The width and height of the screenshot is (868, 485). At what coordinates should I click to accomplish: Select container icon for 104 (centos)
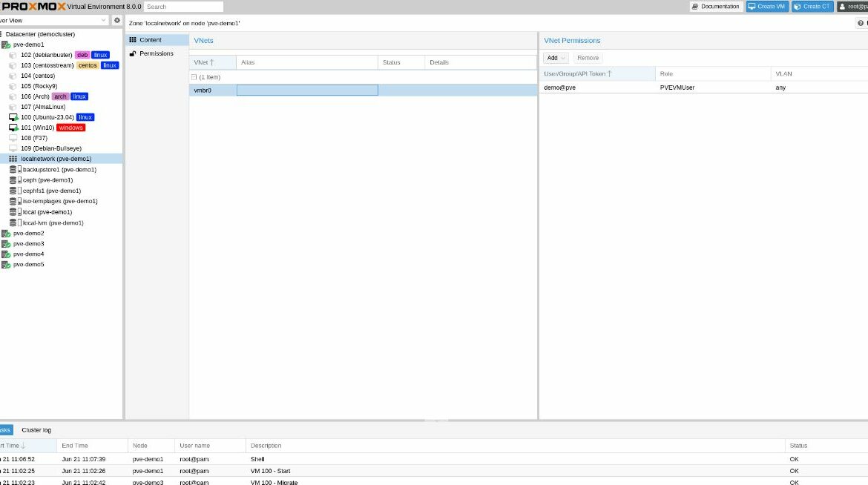coord(13,76)
